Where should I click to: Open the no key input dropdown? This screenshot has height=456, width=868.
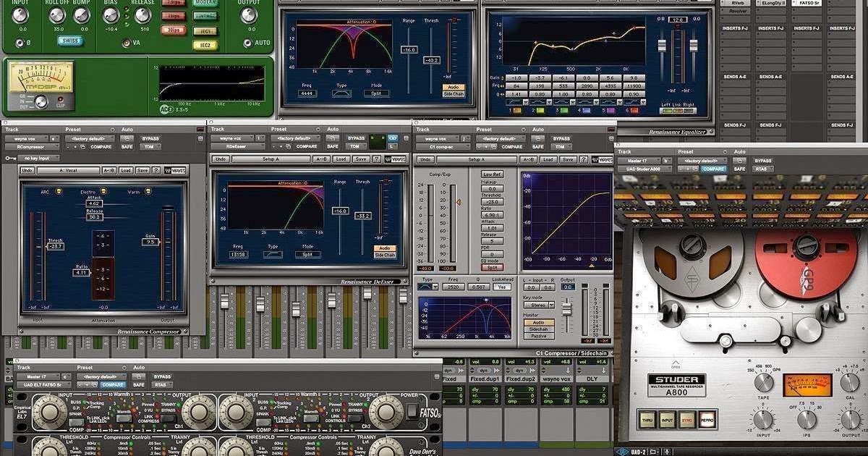(x=39, y=159)
